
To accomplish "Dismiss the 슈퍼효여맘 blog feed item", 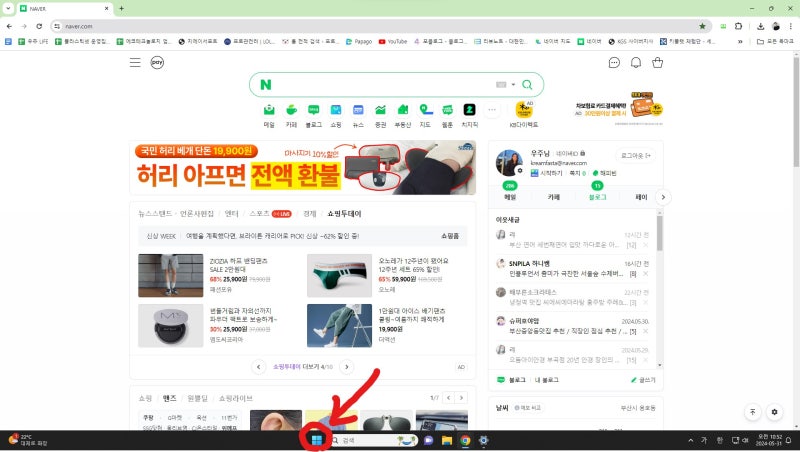I will pyautogui.click(x=645, y=332).
